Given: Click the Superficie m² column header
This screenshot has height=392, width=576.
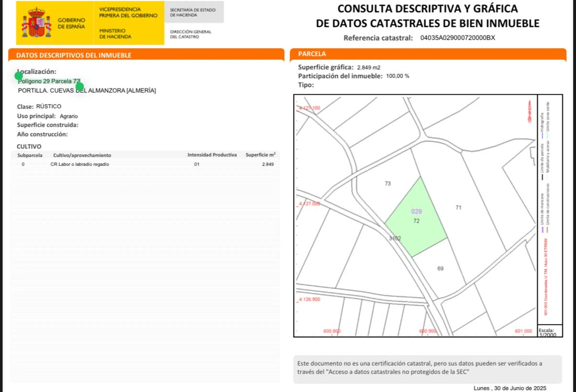Looking at the screenshot, I should point(260,155).
